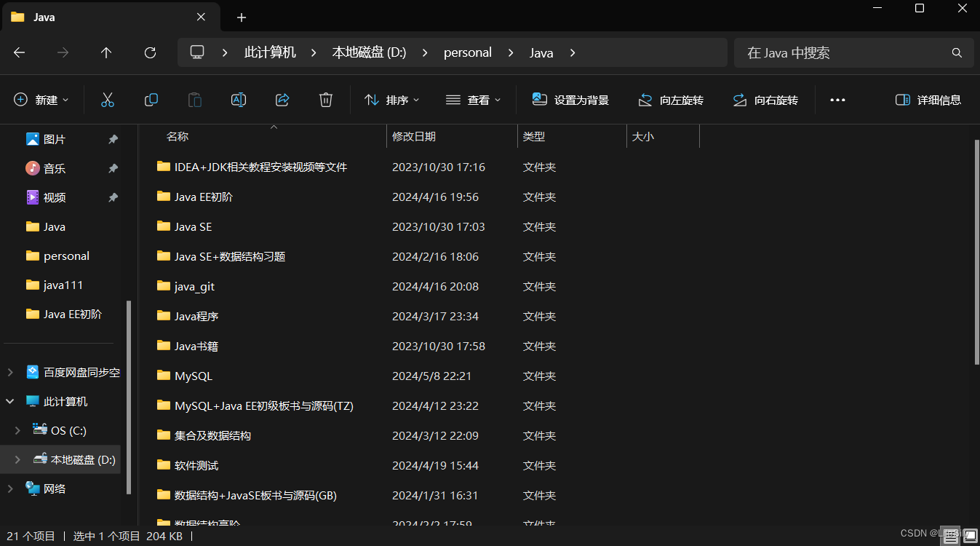This screenshot has width=980, height=546.
Task: Expand the Network tree node
Action: 10,488
